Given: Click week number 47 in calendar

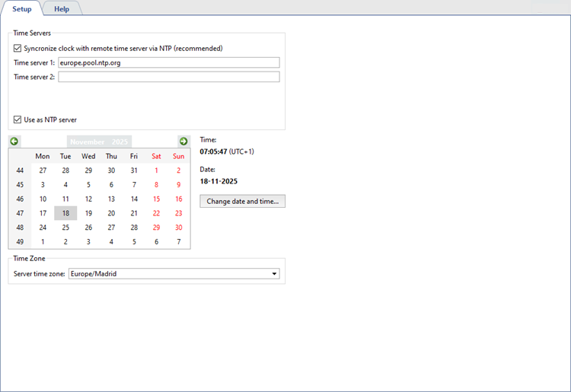Looking at the screenshot, I should 20,213.
